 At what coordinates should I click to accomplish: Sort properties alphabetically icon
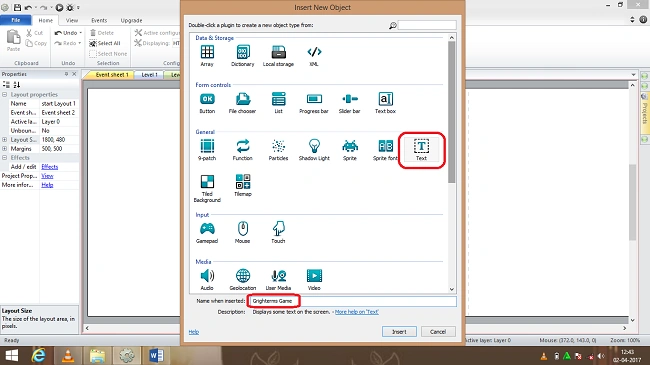[17, 85]
